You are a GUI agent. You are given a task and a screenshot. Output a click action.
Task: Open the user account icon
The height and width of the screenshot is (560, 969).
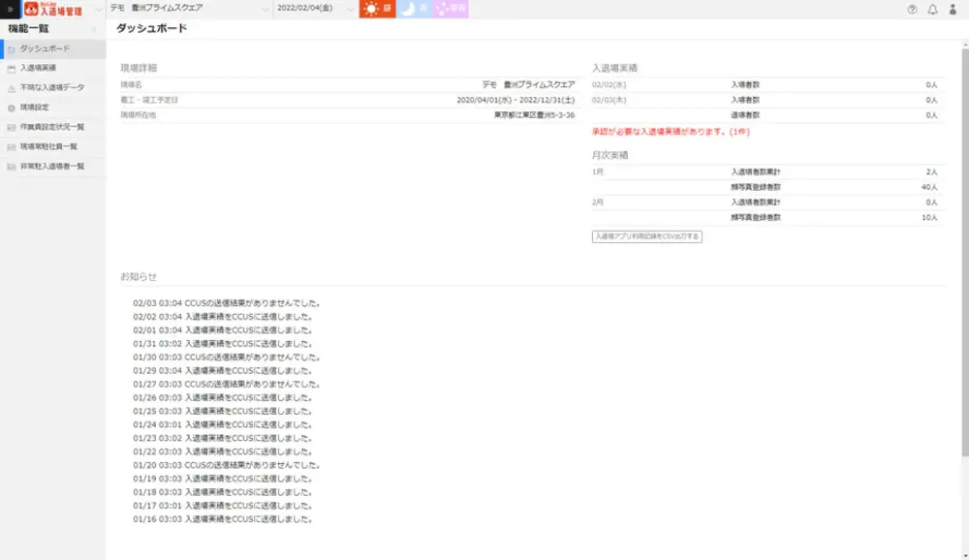(x=953, y=9)
